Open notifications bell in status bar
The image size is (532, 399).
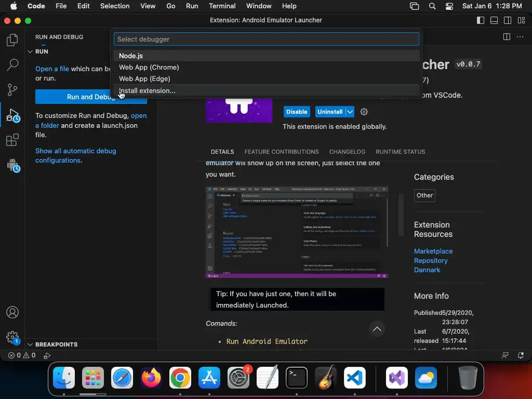[521, 355]
